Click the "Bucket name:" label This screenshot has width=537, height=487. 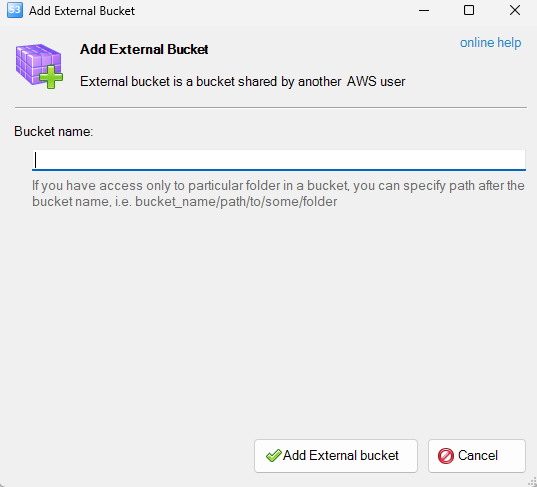tap(53, 132)
